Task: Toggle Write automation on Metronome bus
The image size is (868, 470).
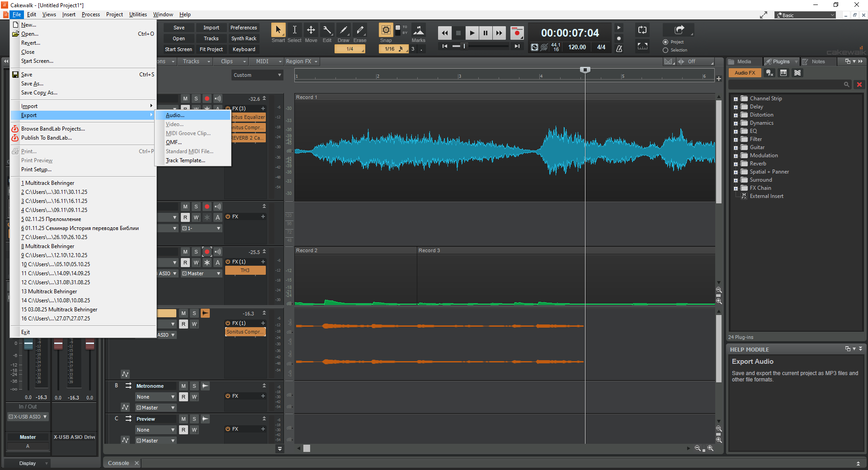Action: (194, 397)
